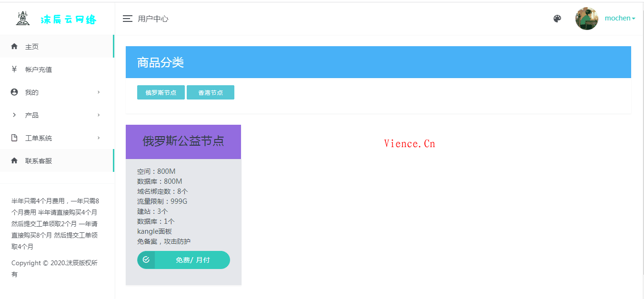This screenshot has width=644, height=299.
Task: Click the 联系客服 icon in sidebar
Action: coord(14,160)
